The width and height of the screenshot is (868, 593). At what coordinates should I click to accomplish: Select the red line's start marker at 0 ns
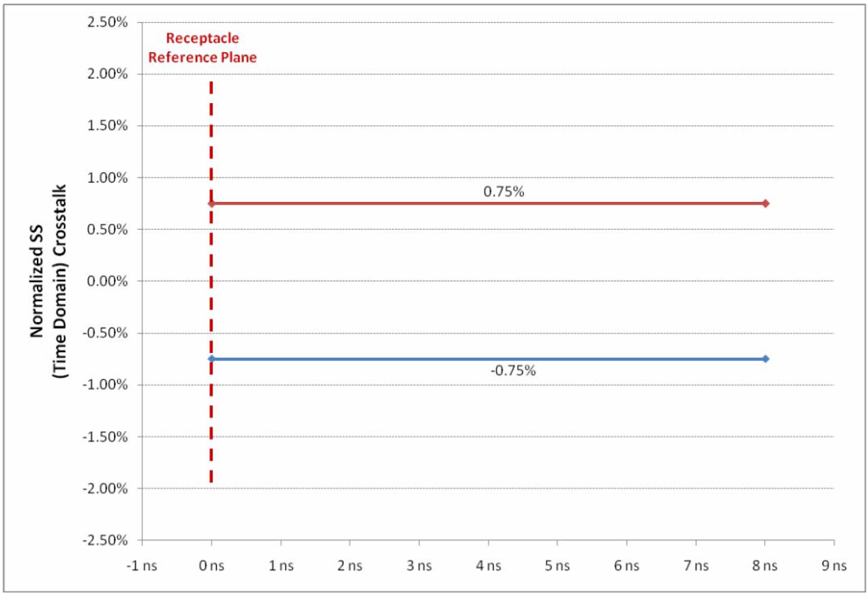point(211,203)
